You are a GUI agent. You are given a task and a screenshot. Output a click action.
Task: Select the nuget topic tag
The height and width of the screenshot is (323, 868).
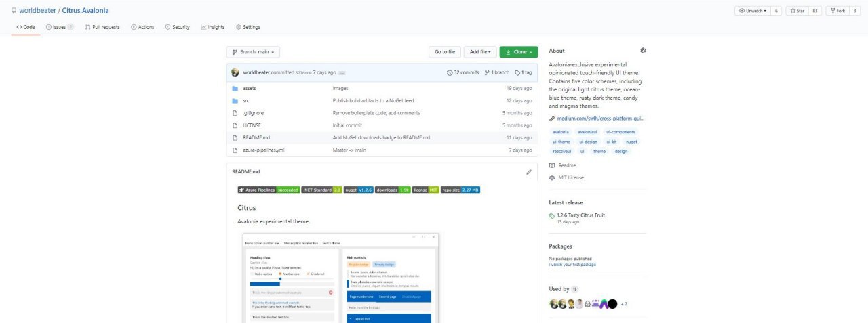point(631,142)
